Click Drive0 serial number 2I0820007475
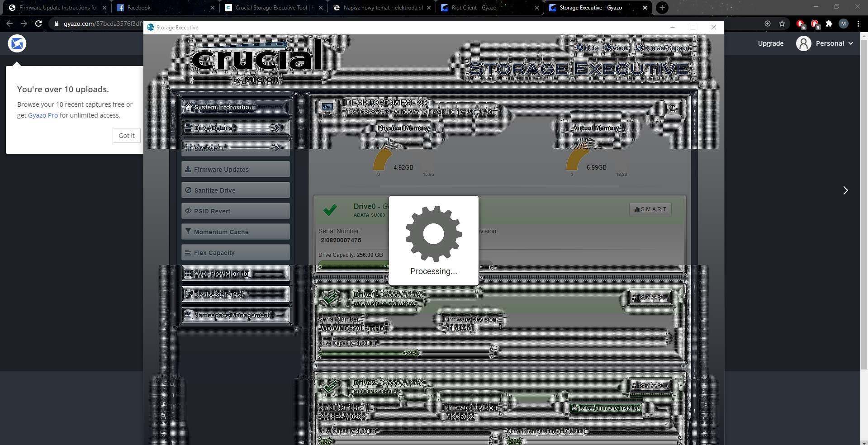This screenshot has width=868, height=445. [341, 240]
